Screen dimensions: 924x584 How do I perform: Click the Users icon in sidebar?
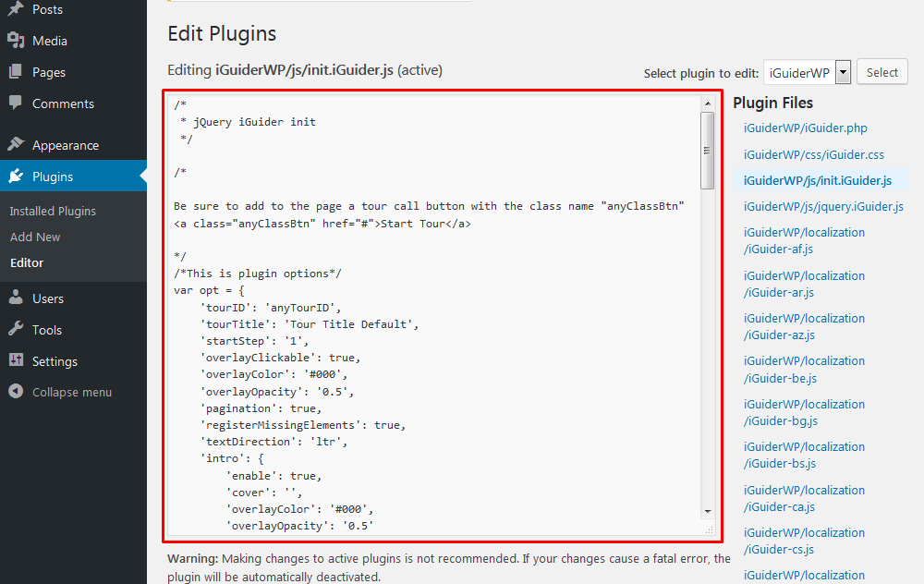[x=16, y=298]
